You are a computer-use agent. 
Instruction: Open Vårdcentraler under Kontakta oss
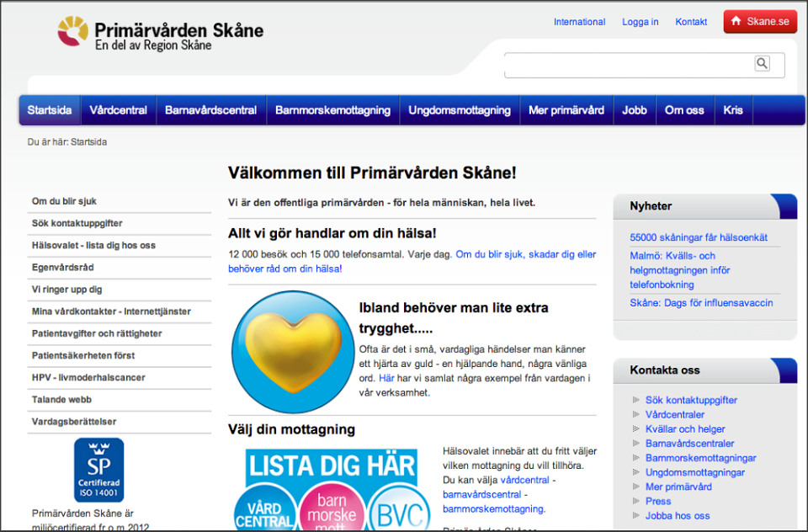(674, 414)
